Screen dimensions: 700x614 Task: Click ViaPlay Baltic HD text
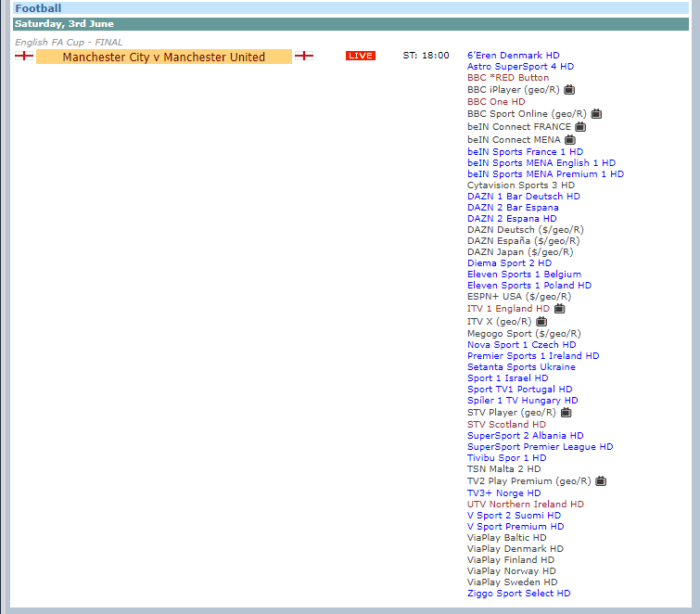507,538
